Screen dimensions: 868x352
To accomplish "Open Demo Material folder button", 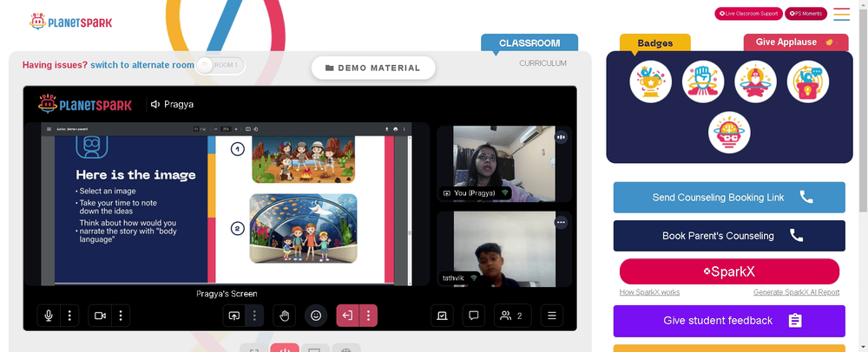I will (373, 68).
